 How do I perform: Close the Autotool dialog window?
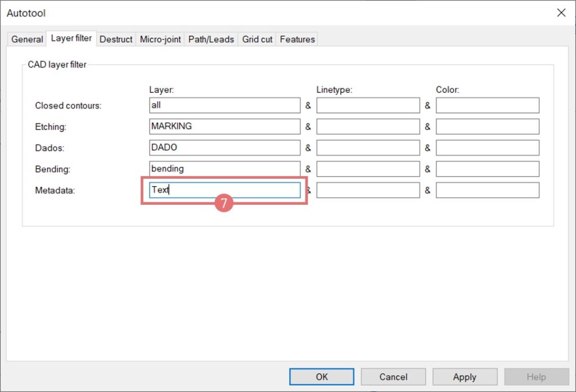click(561, 12)
